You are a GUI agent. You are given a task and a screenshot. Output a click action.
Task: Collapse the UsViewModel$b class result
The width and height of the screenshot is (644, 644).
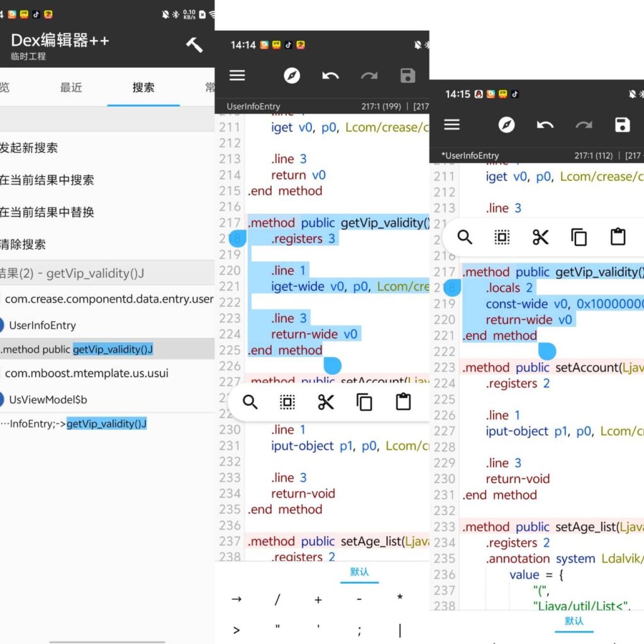pos(48,399)
